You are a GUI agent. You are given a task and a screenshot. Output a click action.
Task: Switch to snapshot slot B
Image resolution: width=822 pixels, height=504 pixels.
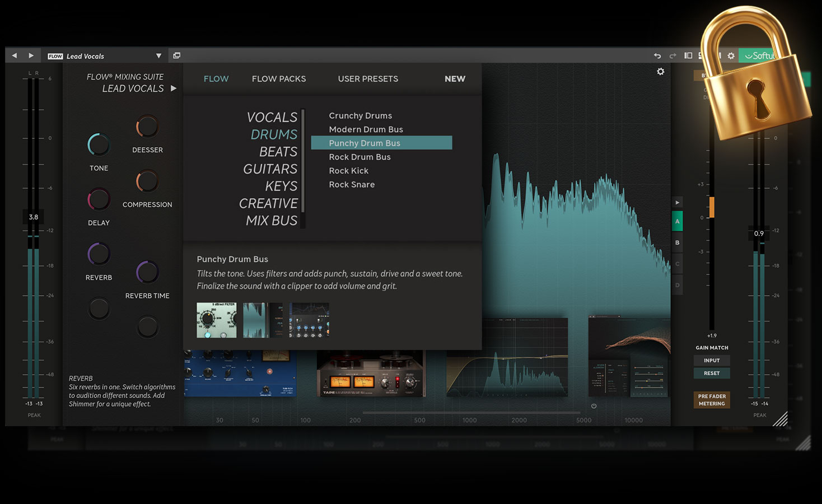pos(677,242)
